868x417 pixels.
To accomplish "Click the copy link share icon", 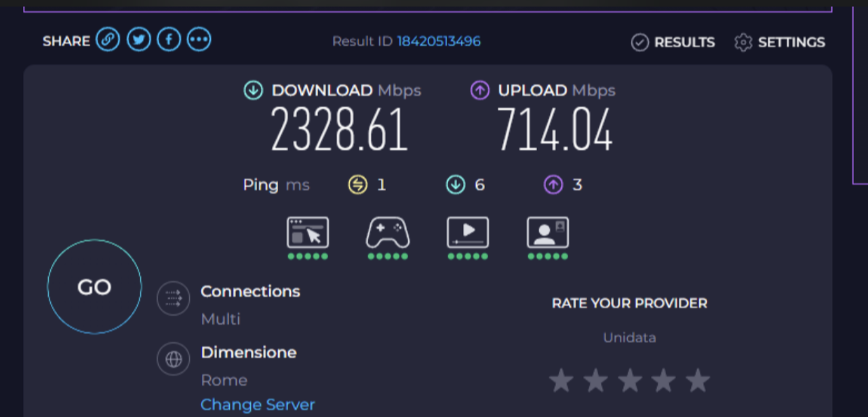I will pos(107,39).
